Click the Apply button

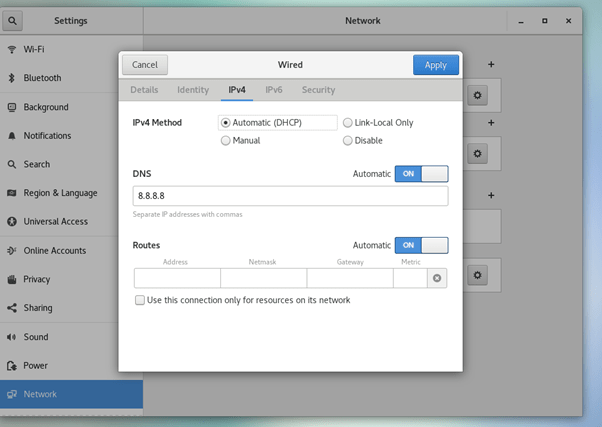pos(435,65)
